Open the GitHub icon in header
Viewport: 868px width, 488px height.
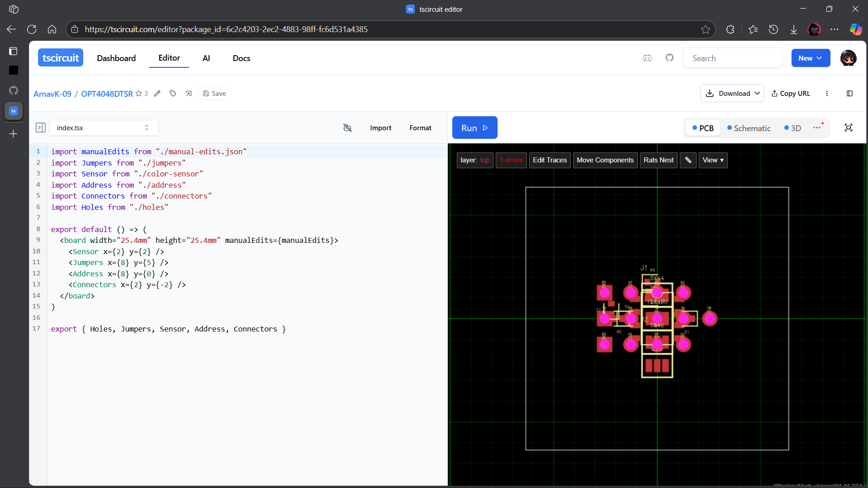(x=669, y=58)
